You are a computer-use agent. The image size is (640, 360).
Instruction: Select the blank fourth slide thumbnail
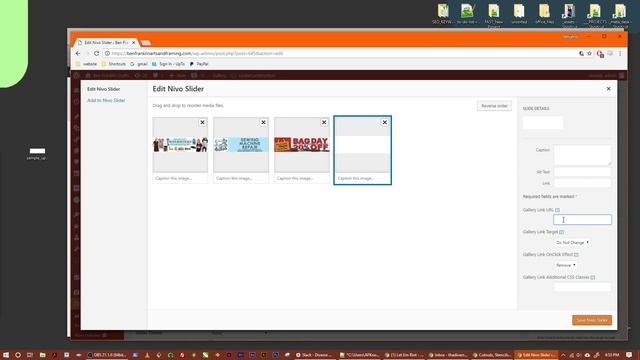(x=362, y=145)
